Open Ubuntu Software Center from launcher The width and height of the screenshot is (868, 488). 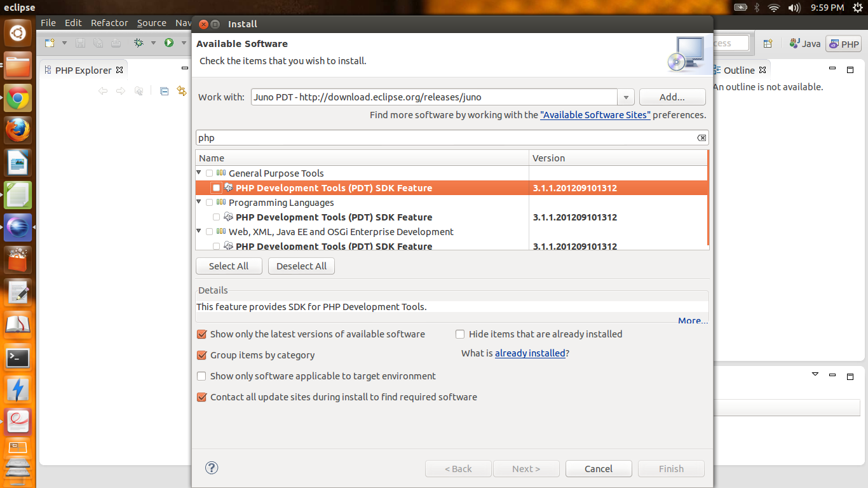[x=18, y=261]
